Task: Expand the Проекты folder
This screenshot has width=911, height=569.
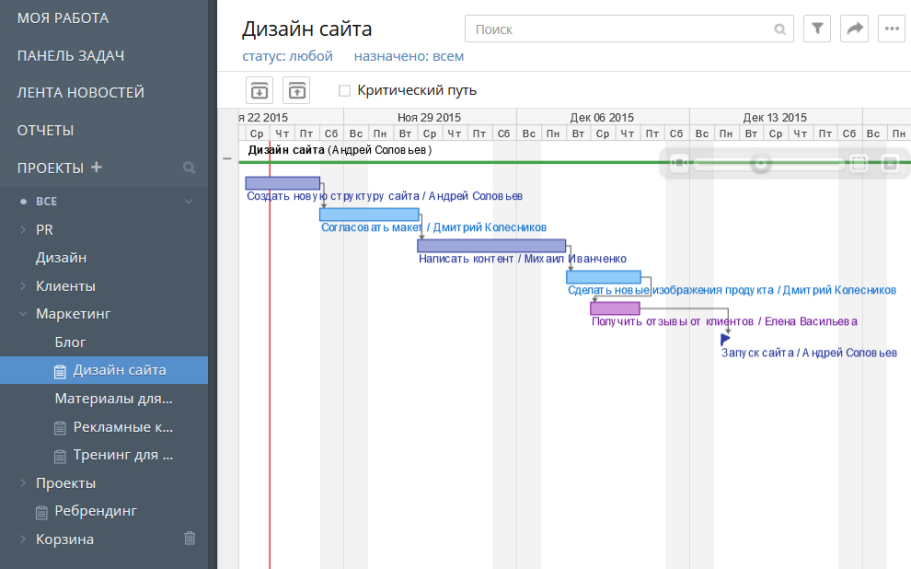Action: pos(23,483)
